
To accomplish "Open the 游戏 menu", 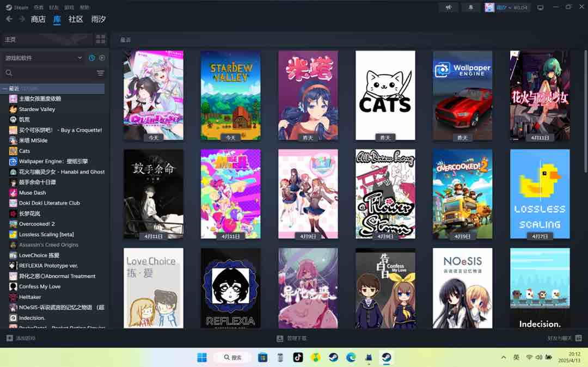I will [x=69, y=7].
